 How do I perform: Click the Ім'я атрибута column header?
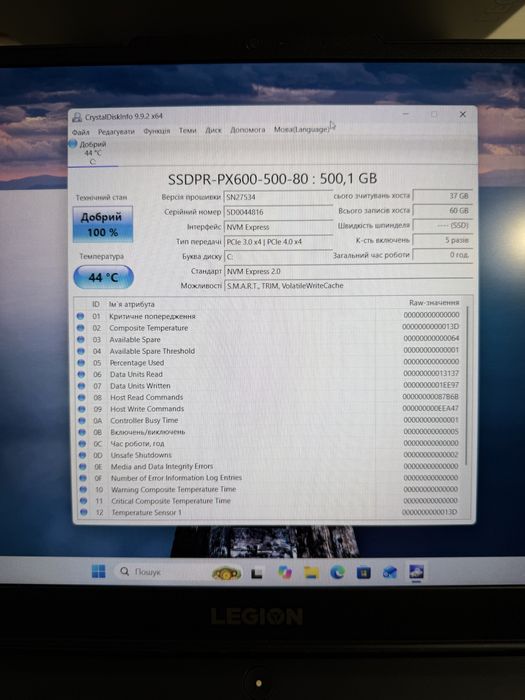pyautogui.click(x=132, y=304)
